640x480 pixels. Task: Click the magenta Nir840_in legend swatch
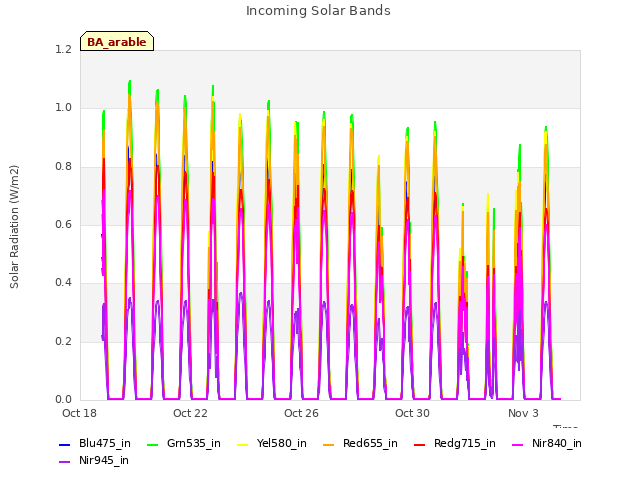(x=518, y=444)
